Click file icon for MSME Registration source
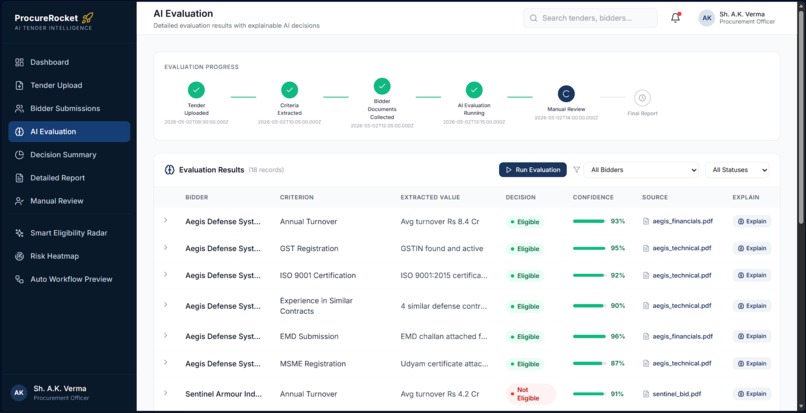Image resolution: width=806 pixels, height=413 pixels. (646, 363)
